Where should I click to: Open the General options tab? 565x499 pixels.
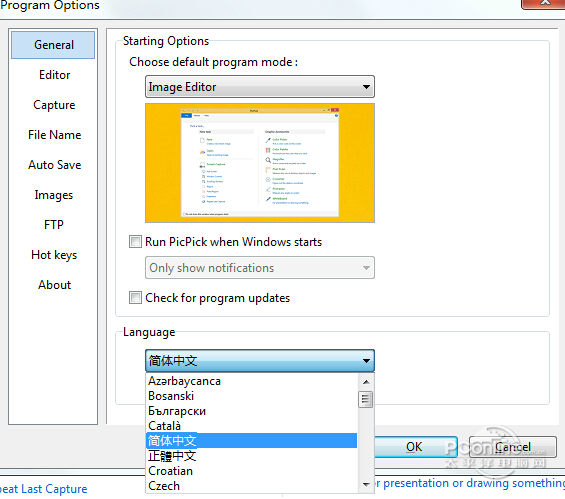click(53, 45)
